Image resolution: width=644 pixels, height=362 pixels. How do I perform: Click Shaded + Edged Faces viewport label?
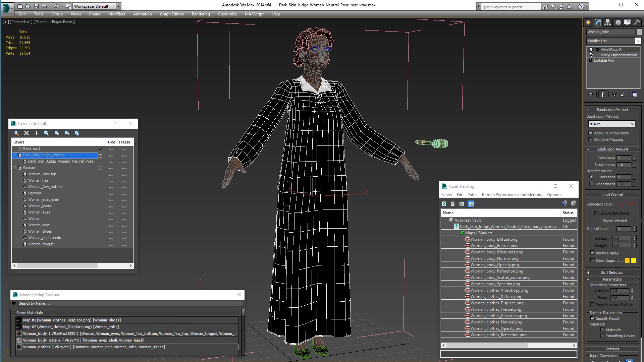pyautogui.click(x=54, y=22)
